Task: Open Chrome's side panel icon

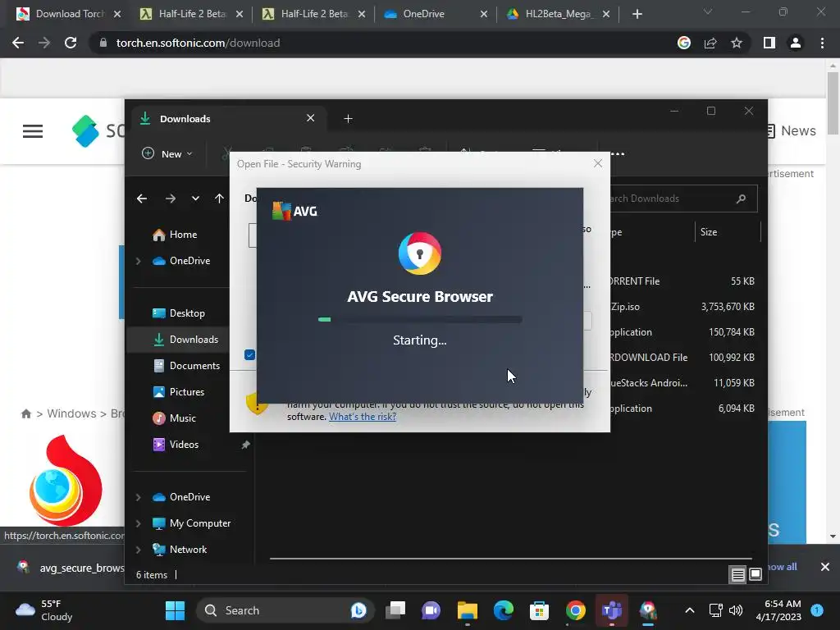Action: click(x=769, y=43)
